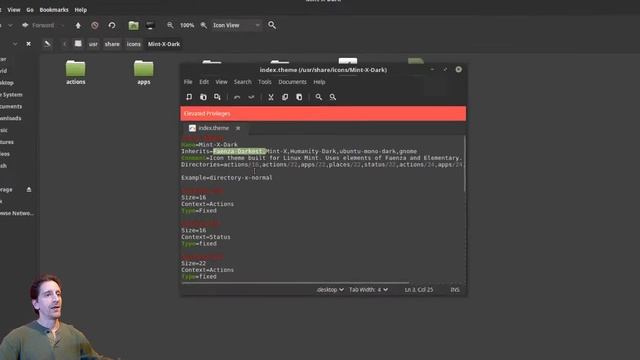
Task: Open the sidebar view dropdown arrow
Action: (x=15, y=44)
